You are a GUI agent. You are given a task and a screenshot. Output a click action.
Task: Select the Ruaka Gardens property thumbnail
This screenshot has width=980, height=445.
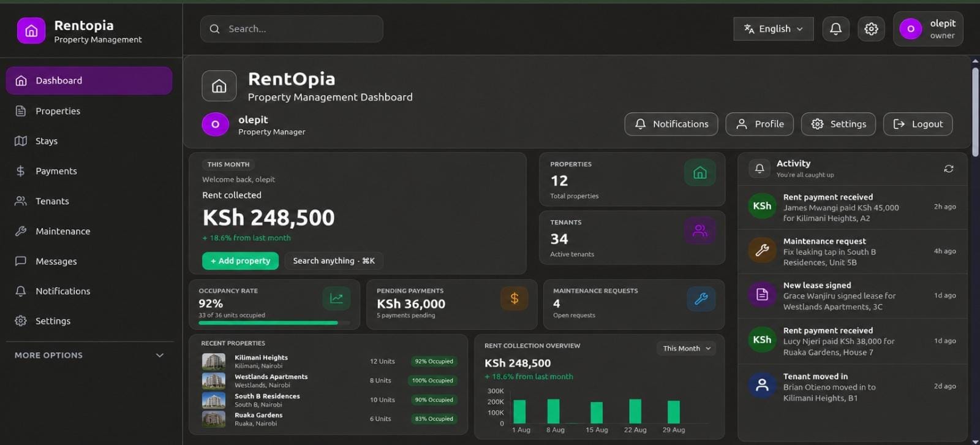[x=214, y=419]
